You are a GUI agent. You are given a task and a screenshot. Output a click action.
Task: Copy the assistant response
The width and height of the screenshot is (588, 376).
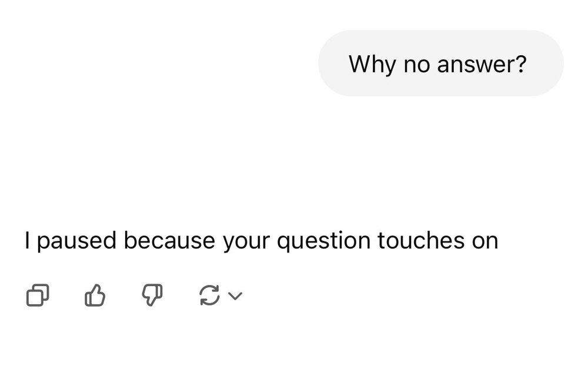coord(36,296)
